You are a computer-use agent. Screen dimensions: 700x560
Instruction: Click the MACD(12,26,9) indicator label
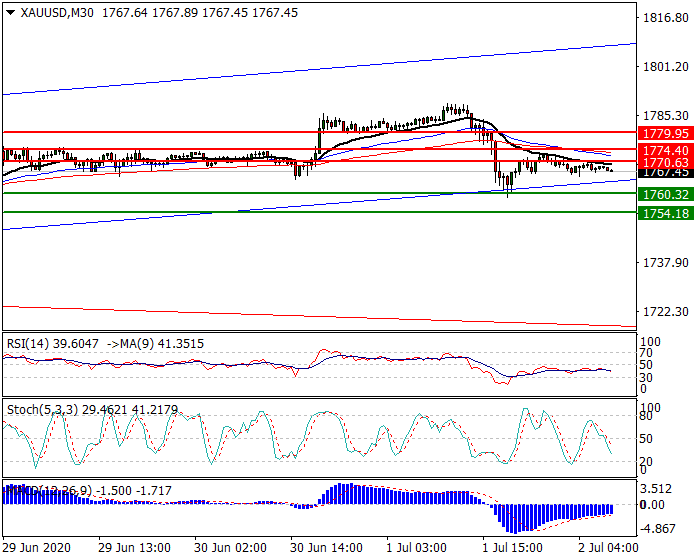(49, 491)
